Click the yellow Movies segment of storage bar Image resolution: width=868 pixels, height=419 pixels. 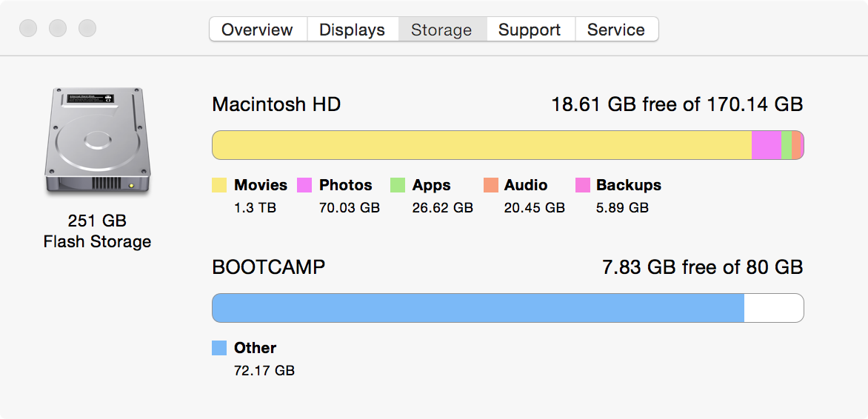[481, 145]
